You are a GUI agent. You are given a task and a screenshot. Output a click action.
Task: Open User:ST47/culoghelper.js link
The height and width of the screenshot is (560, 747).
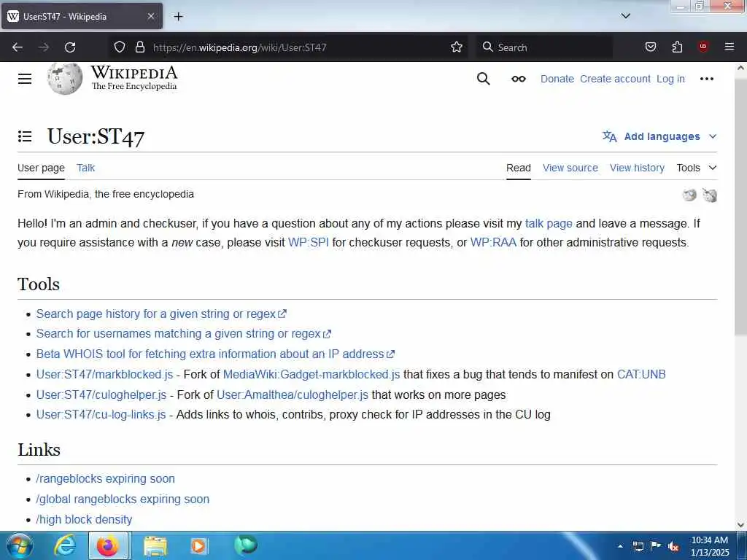101,394
